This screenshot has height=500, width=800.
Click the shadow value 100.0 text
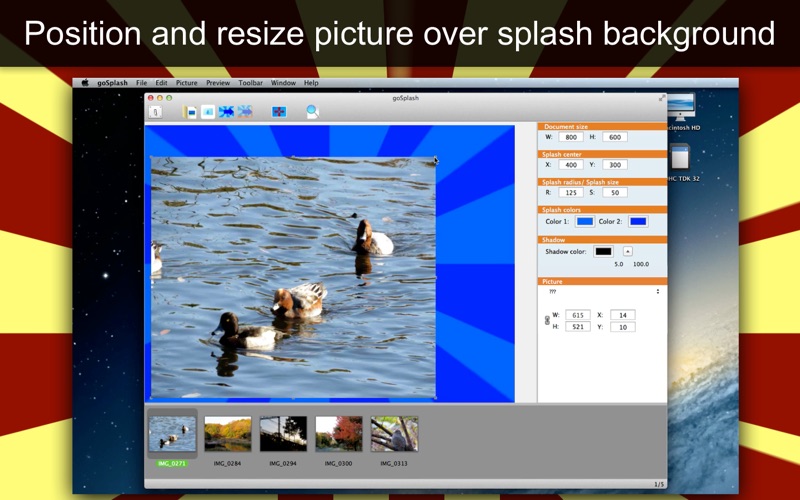tap(641, 264)
